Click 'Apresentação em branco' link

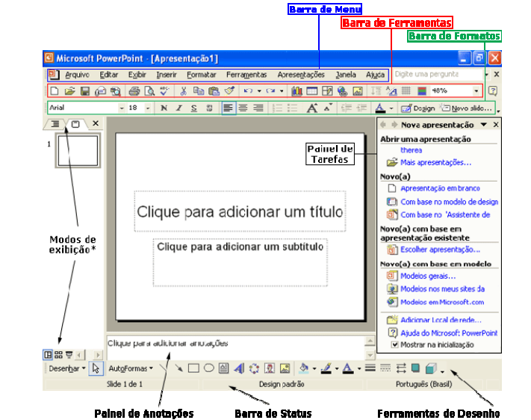(x=439, y=188)
